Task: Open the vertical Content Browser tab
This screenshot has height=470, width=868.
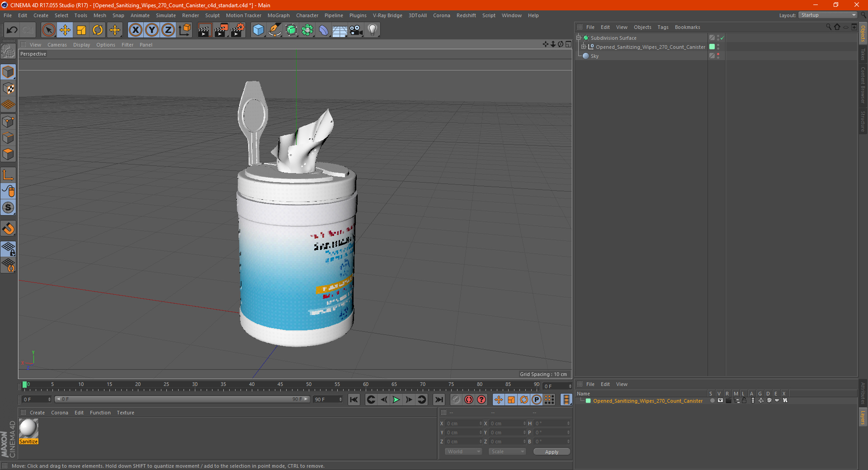Action: [x=863, y=85]
